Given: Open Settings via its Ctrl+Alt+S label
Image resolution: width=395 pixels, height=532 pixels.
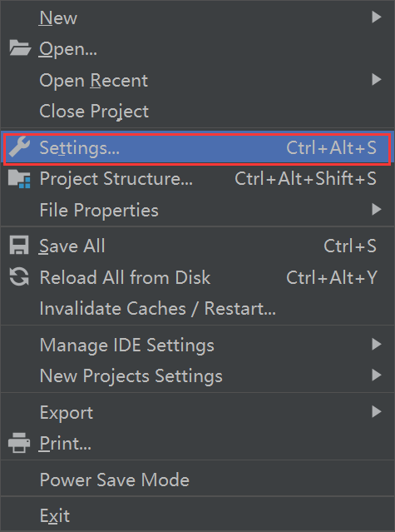Looking at the screenshot, I should tap(331, 148).
